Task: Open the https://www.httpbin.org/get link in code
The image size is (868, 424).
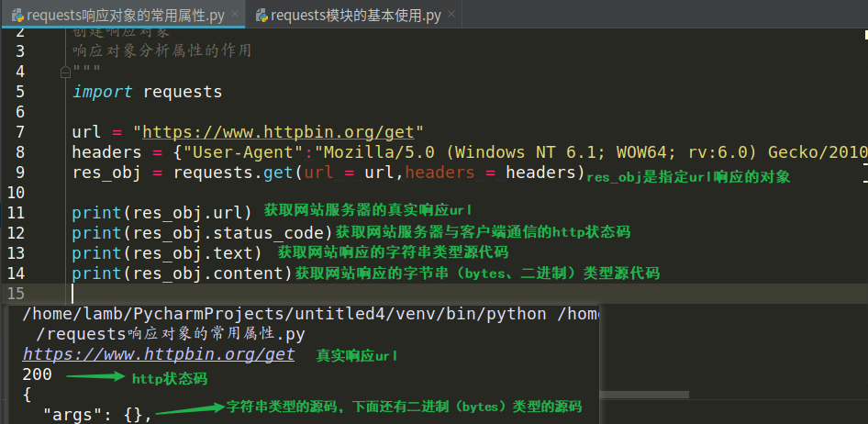Action: [278, 132]
